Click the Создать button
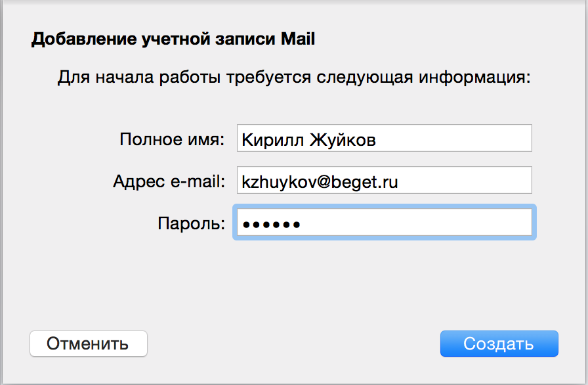 (499, 344)
